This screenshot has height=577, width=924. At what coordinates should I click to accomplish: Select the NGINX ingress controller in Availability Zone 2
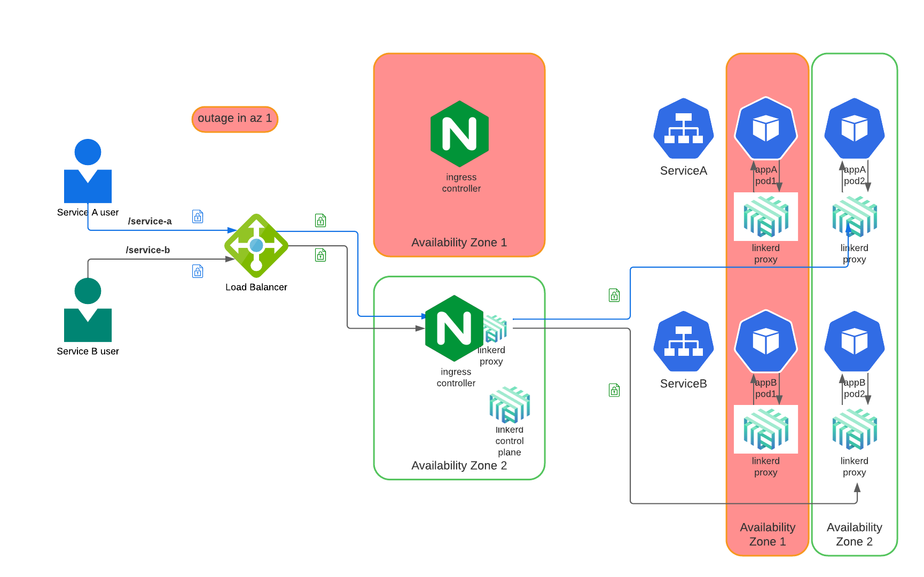click(454, 329)
